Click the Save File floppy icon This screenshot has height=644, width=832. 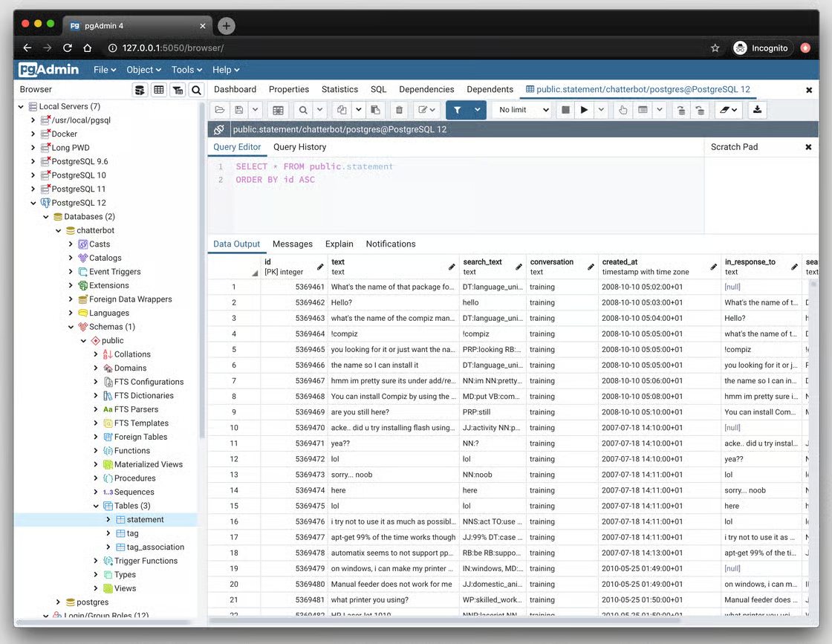coord(239,110)
